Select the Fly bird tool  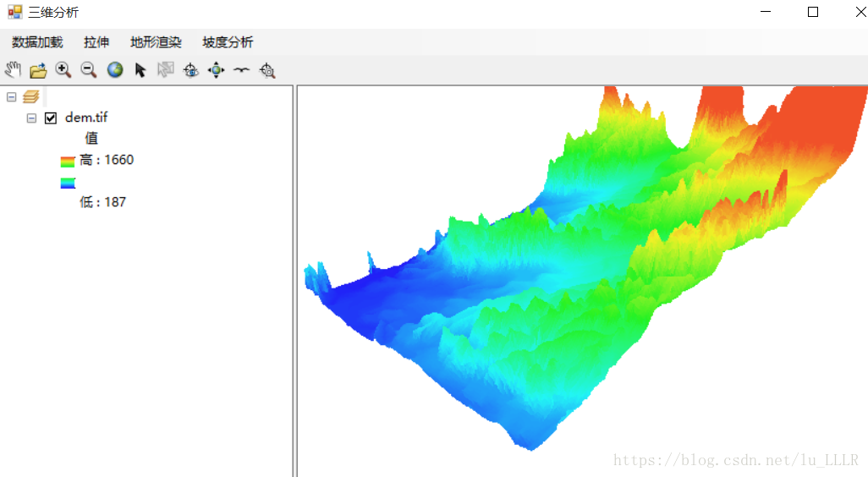241,69
